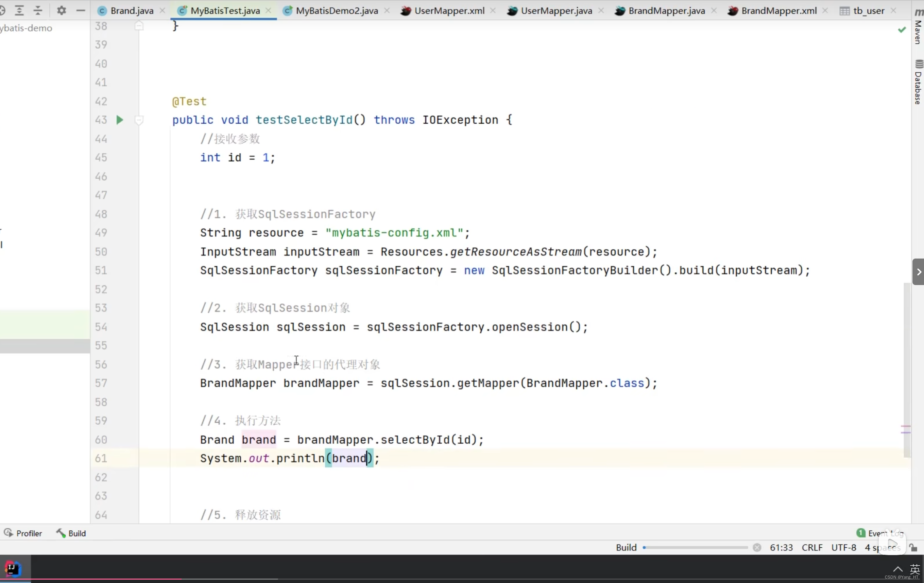Viewport: 924px width, 583px height.
Task: Click the light green highlighted project tree row
Action: click(x=45, y=324)
